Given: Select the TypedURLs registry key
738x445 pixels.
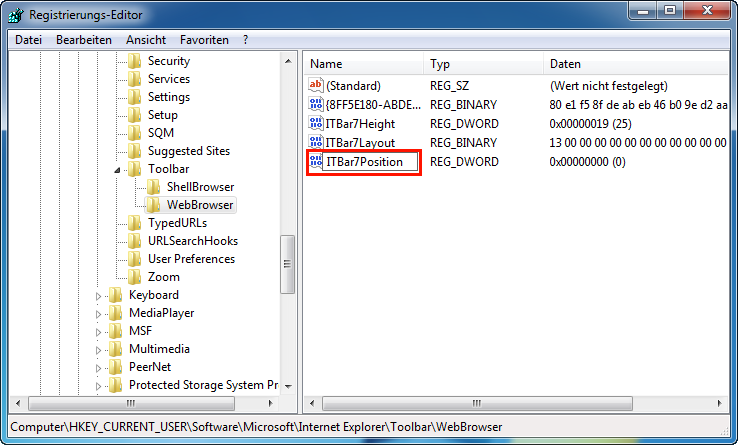Looking at the screenshot, I should pos(178,223).
